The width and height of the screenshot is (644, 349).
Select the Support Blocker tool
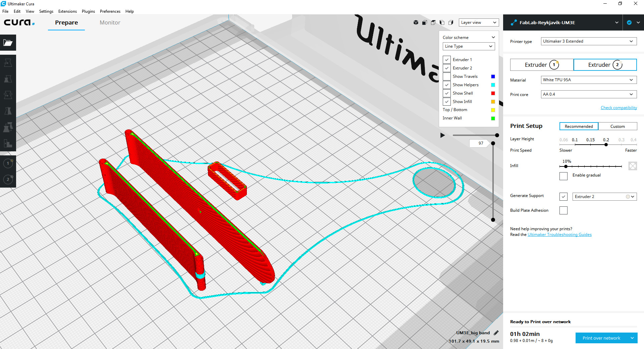pos(8,143)
